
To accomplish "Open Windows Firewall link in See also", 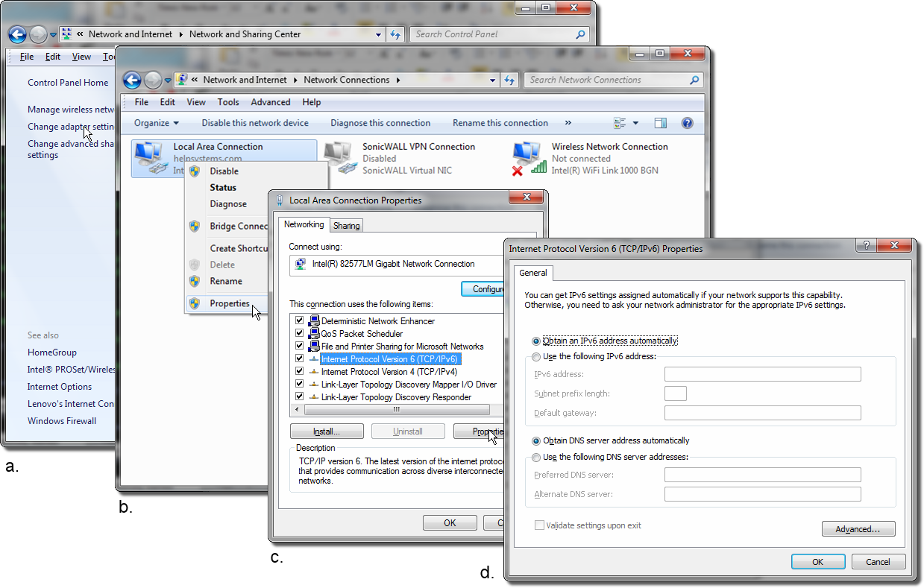I will coord(62,421).
